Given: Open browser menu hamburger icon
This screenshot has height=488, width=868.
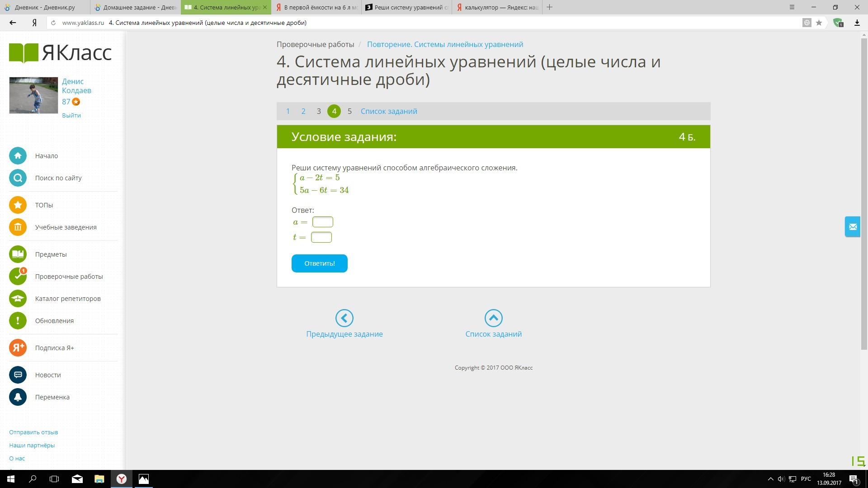Looking at the screenshot, I should 792,7.
